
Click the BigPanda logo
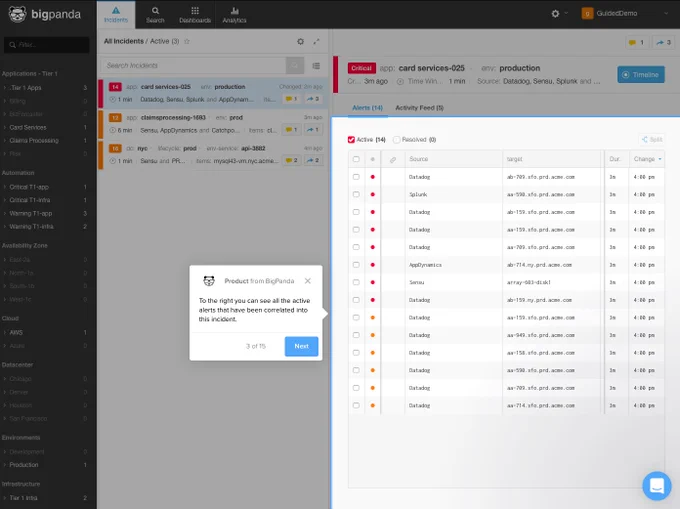(45, 14)
